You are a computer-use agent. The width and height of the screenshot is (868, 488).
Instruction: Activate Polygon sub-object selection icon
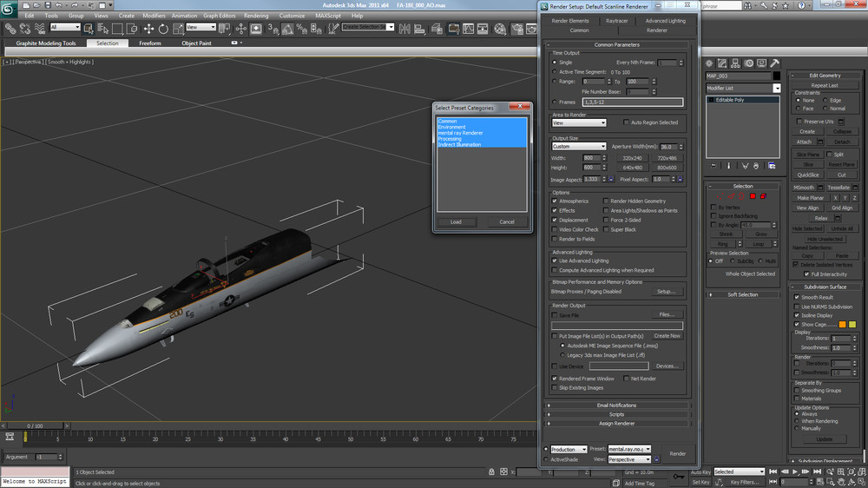pyautogui.click(x=752, y=196)
